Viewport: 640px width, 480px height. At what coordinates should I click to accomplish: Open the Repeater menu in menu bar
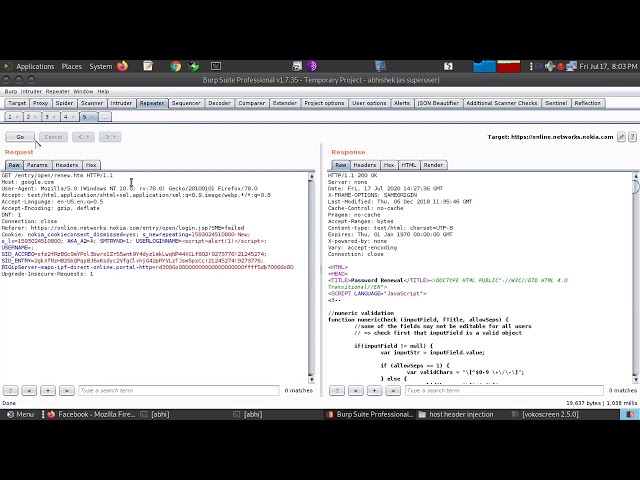click(58, 91)
